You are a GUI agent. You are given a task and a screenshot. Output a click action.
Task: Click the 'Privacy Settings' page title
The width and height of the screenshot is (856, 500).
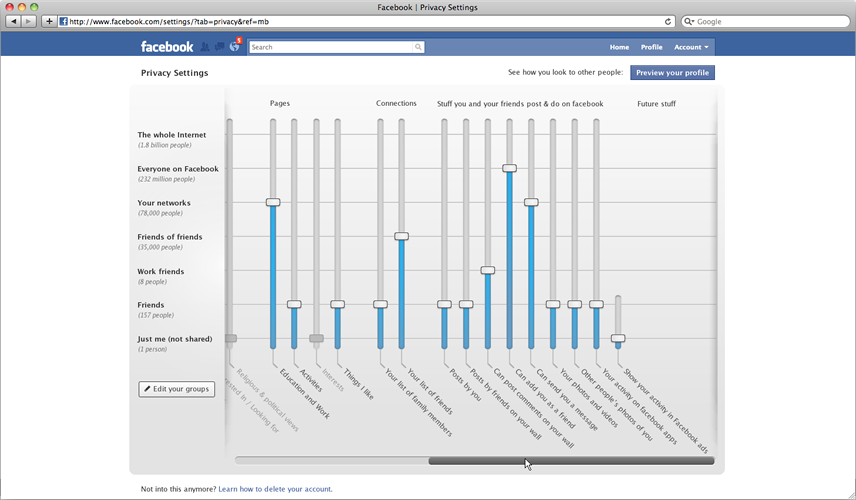coord(175,73)
